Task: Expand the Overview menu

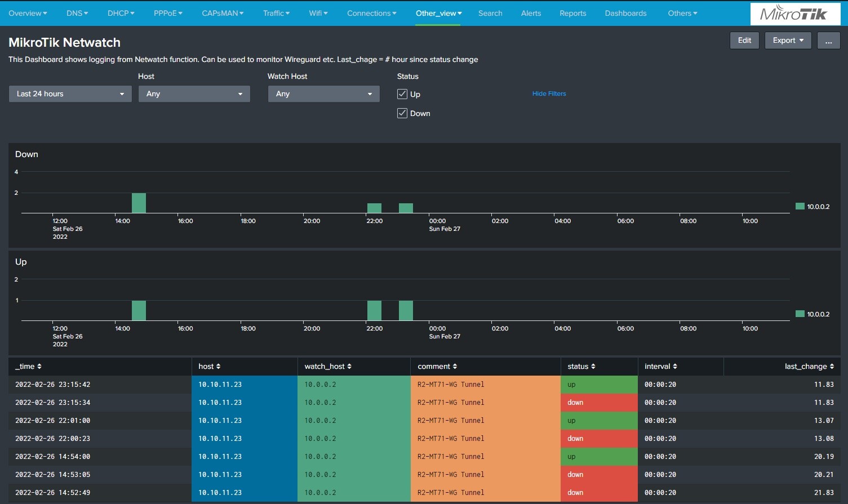Action: point(28,13)
